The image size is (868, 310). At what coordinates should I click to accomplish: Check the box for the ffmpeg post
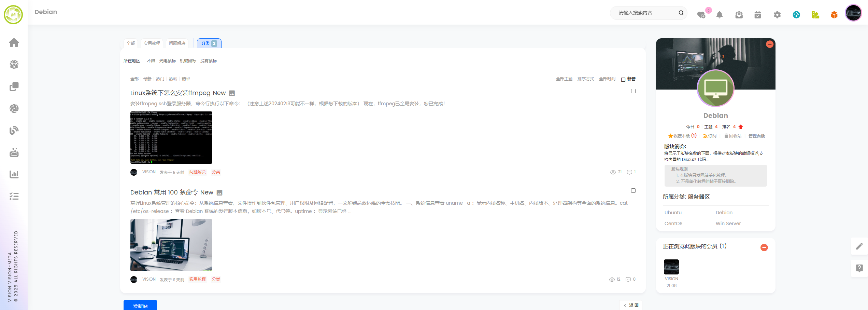point(633,91)
